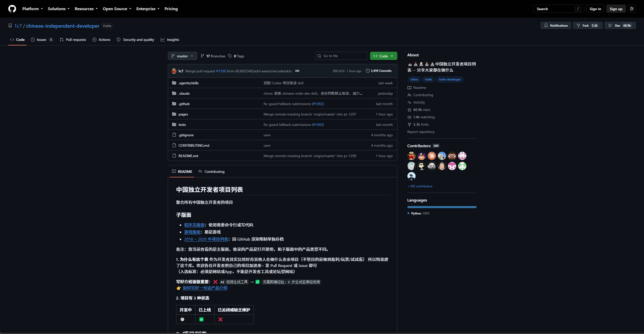This screenshot has width=644, height=334.
Task: Click the tag icon beside 0 Tags
Action: point(230,56)
